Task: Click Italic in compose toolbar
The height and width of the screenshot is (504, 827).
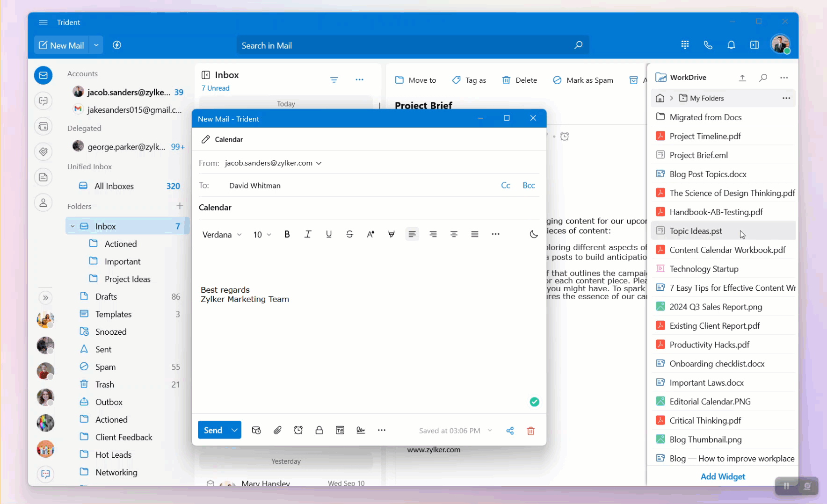Action: tap(308, 234)
